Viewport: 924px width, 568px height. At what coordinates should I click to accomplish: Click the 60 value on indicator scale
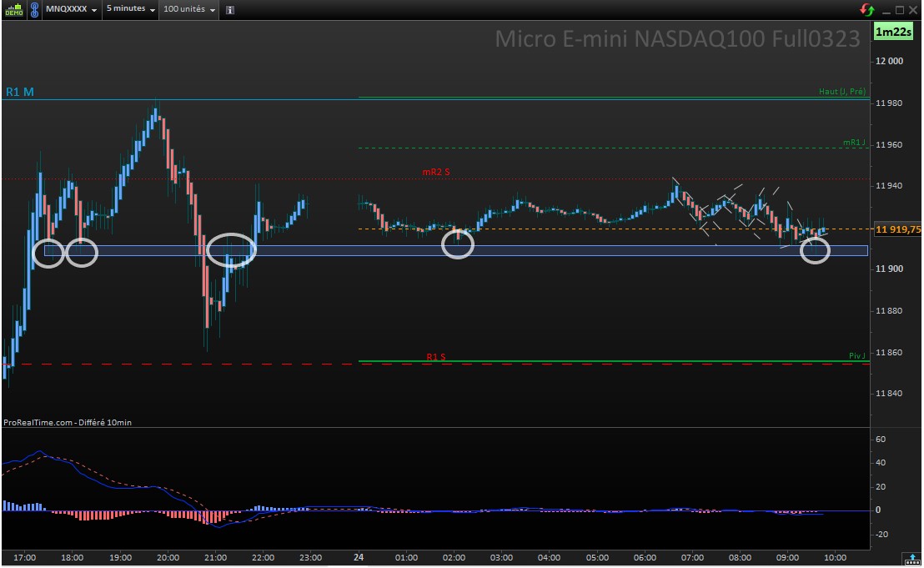881,440
